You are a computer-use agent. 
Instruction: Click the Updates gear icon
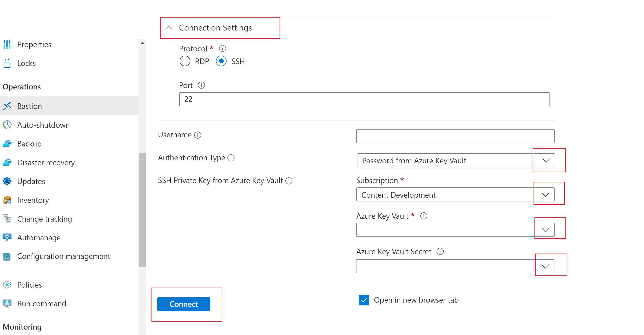(x=7, y=181)
